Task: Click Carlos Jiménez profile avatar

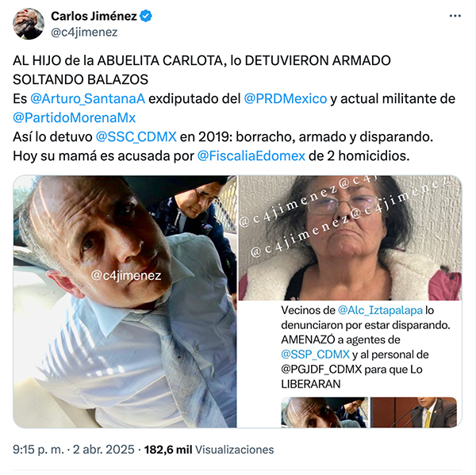Action: coord(29,24)
